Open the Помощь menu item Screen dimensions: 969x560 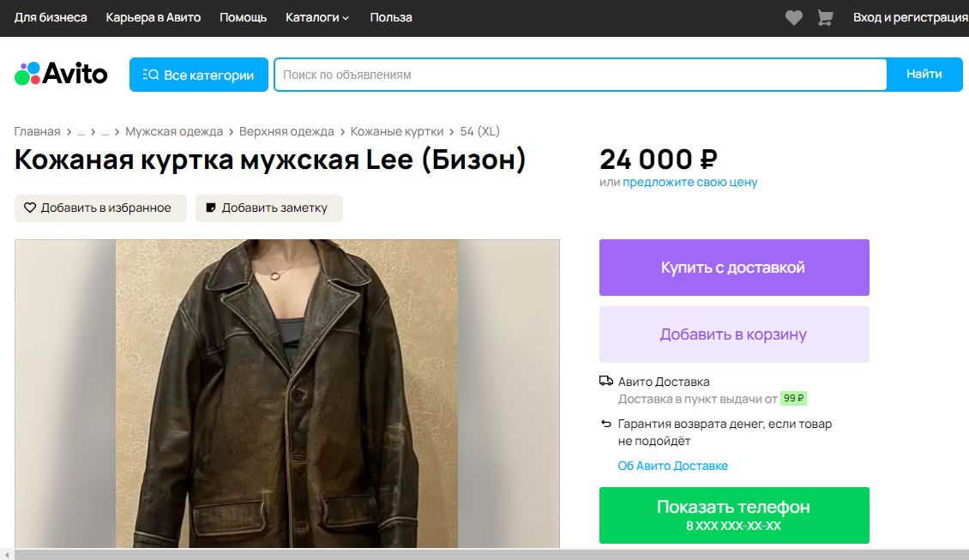coord(243,17)
